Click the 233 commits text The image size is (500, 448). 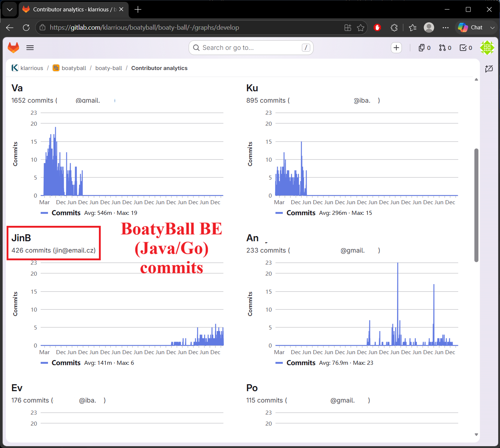pyautogui.click(x=266, y=250)
